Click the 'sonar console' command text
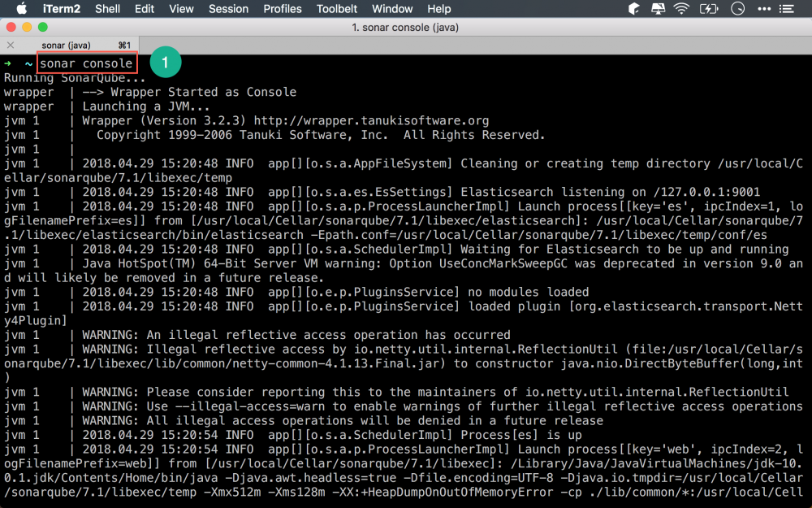 [87, 63]
